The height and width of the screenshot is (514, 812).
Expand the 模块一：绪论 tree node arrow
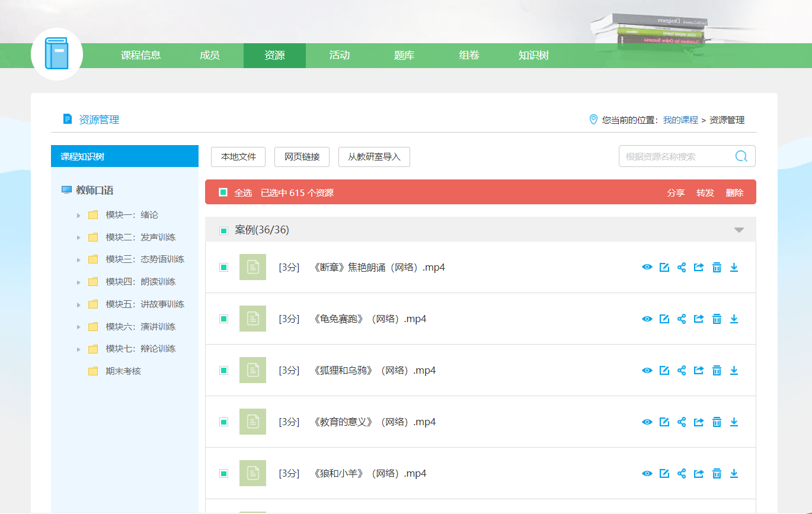(78, 215)
